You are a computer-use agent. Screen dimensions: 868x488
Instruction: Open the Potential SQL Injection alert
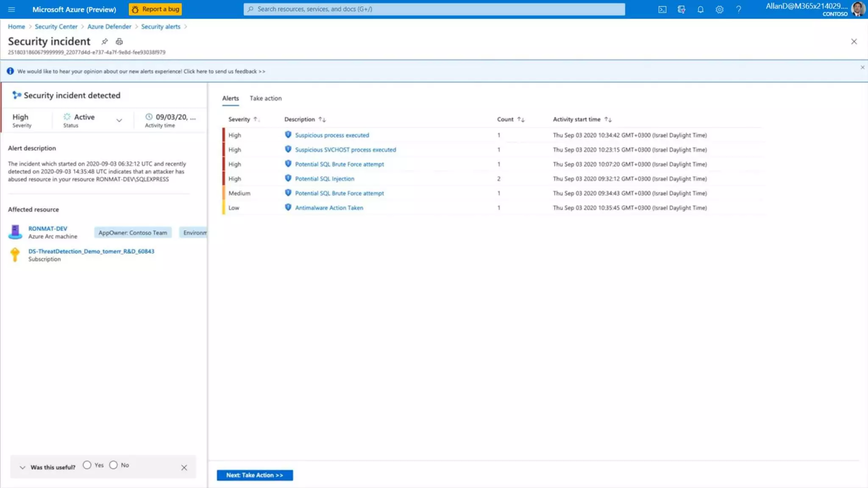[325, 179]
